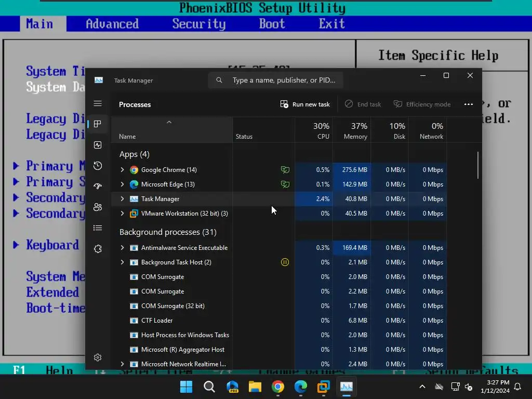The height and width of the screenshot is (399, 532).
Task: Click the notification bell in system tray
Action: click(x=517, y=387)
